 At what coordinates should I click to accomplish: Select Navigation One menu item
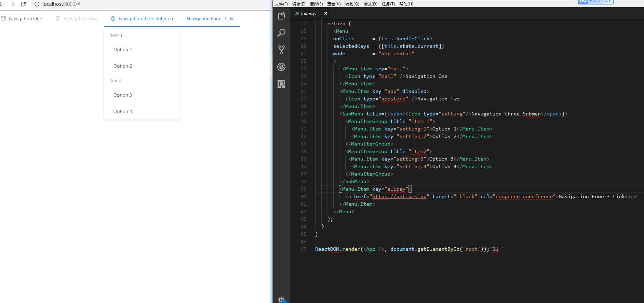[x=25, y=18]
